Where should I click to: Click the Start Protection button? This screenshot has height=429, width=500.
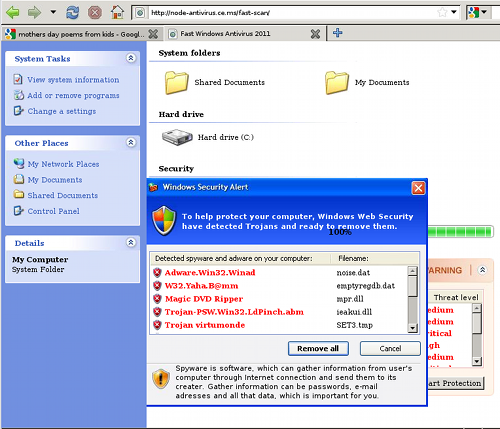point(456,383)
